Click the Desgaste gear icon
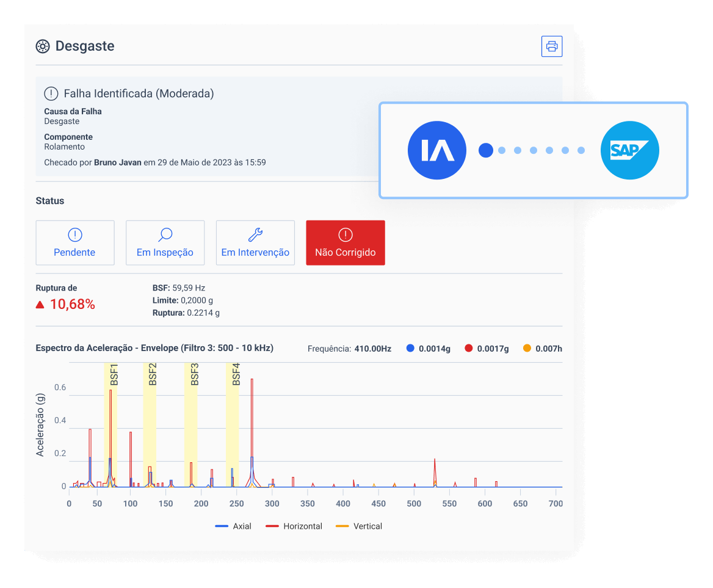The image size is (713, 588). point(43,46)
